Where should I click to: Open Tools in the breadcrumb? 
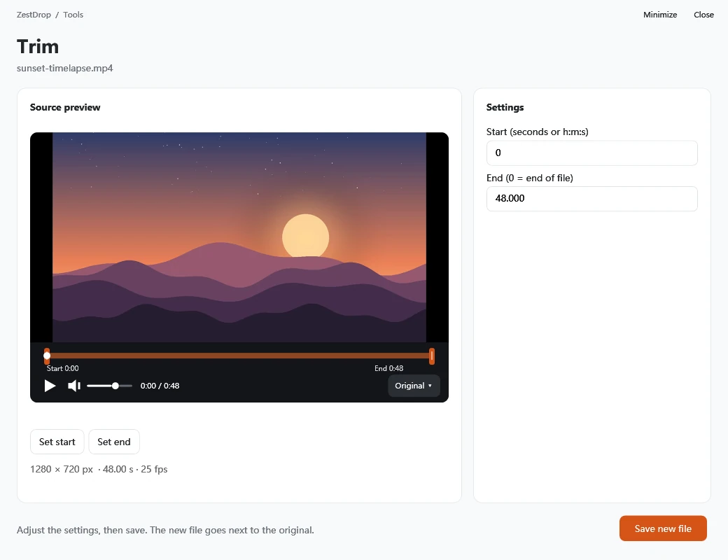[73, 15]
